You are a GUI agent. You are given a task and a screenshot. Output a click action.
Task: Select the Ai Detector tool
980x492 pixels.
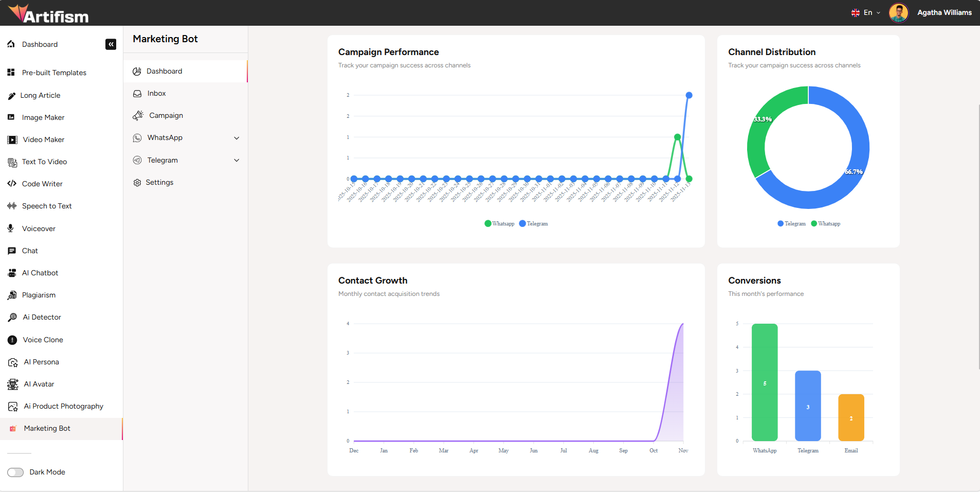coord(42,317)
